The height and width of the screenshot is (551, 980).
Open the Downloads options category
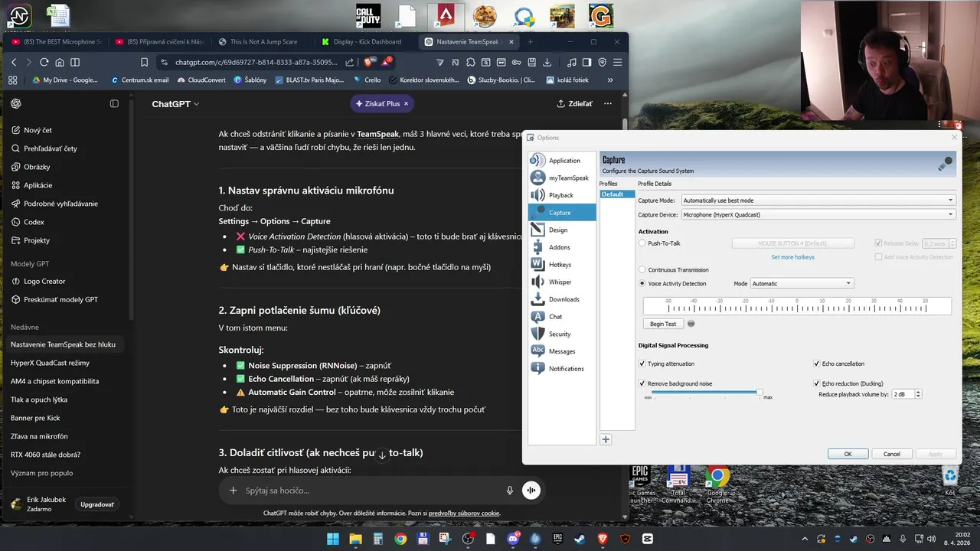click(563, 299)
